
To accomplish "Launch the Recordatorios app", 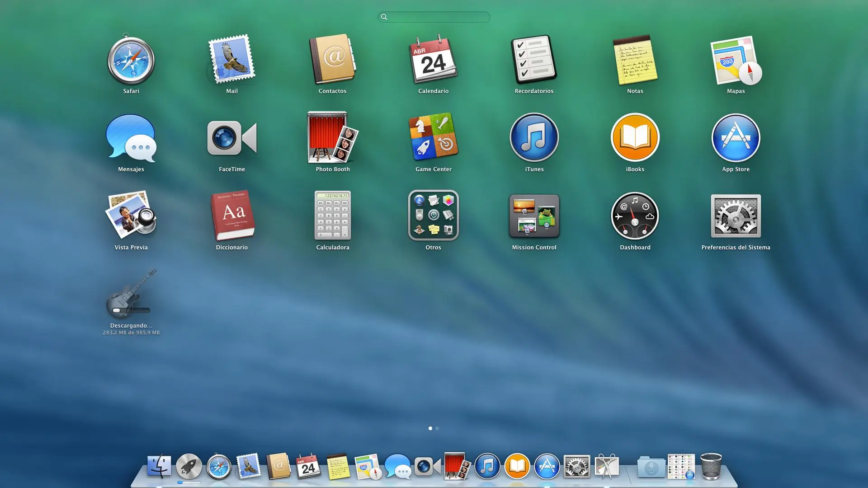I will [534, 59].
